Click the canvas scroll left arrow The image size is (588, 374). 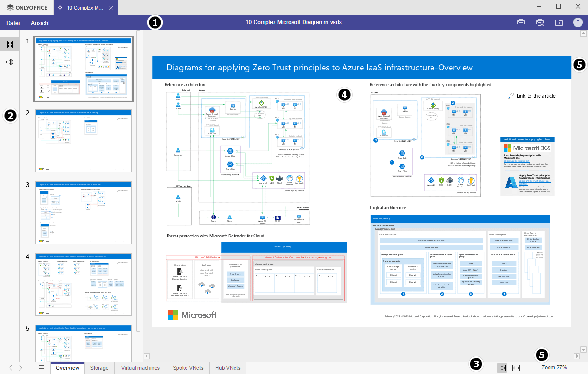147,356
